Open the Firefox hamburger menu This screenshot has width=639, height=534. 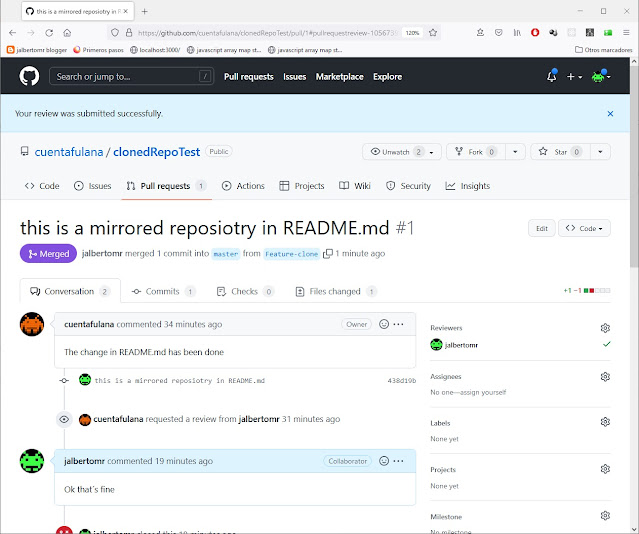point(626,33)
